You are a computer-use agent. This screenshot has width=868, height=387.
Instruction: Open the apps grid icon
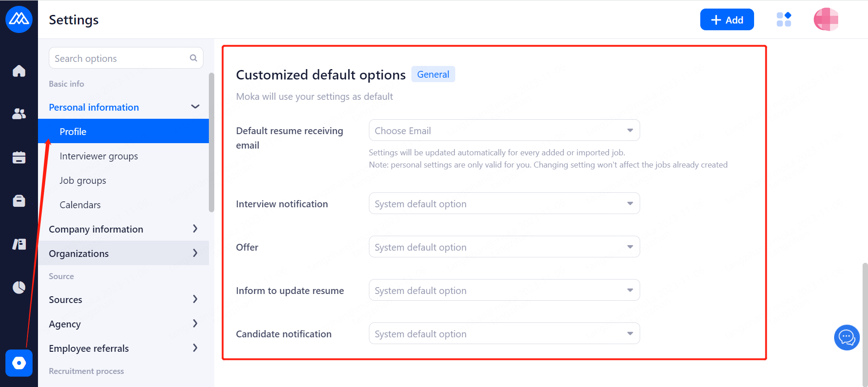click(x=783, y=19)
